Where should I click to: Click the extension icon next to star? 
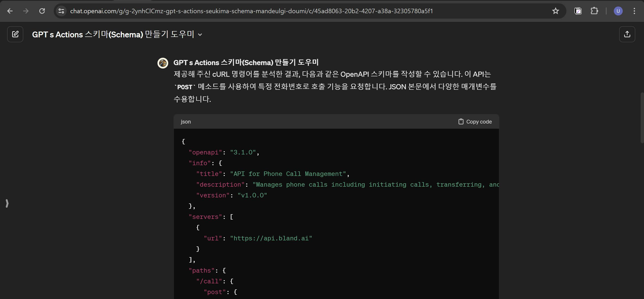tap(578, 11)
